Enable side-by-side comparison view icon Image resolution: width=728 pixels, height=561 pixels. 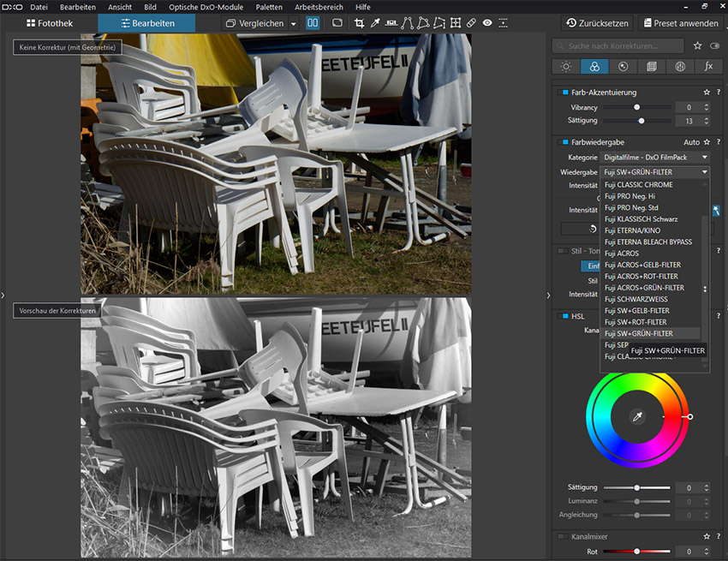pos(313,23)
